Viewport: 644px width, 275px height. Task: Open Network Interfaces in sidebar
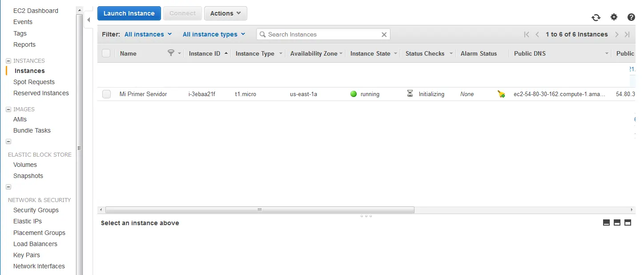39,266
